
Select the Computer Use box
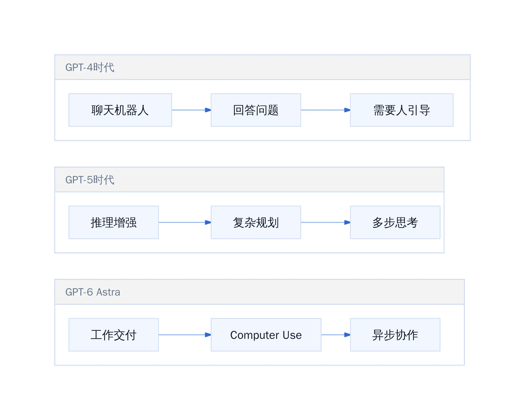[x=266, y=335]
